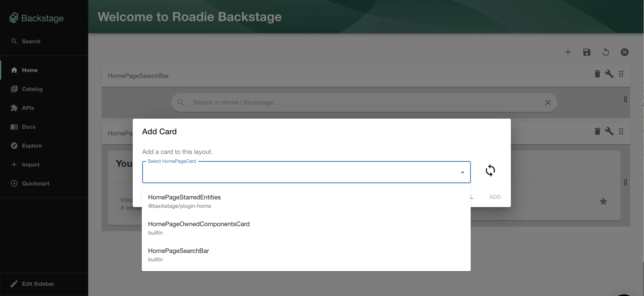Viewport: 644px width, 296px height.
Task: Choose HomePageOwnedComponentsCard option
Action: (199, 224)
